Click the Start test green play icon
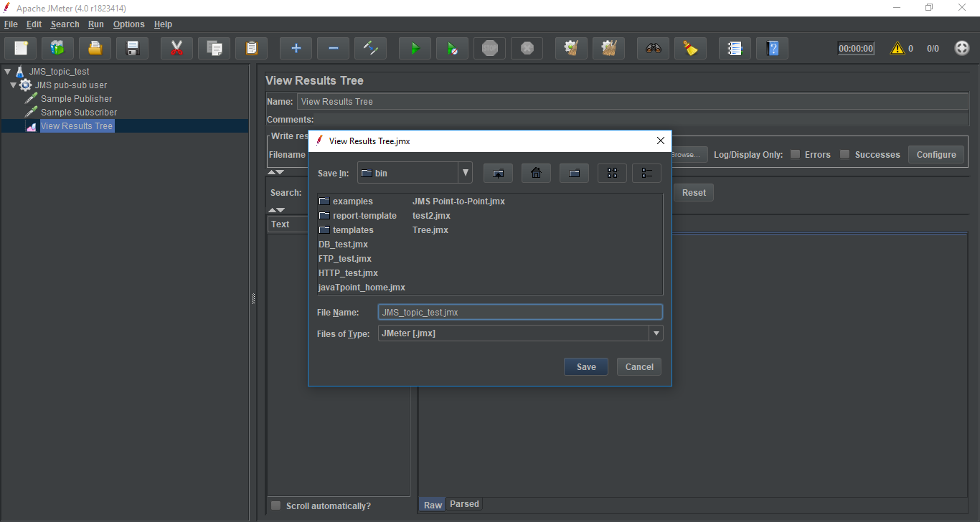Viewport: 980px width, 522px height. [x=415, y=49]
